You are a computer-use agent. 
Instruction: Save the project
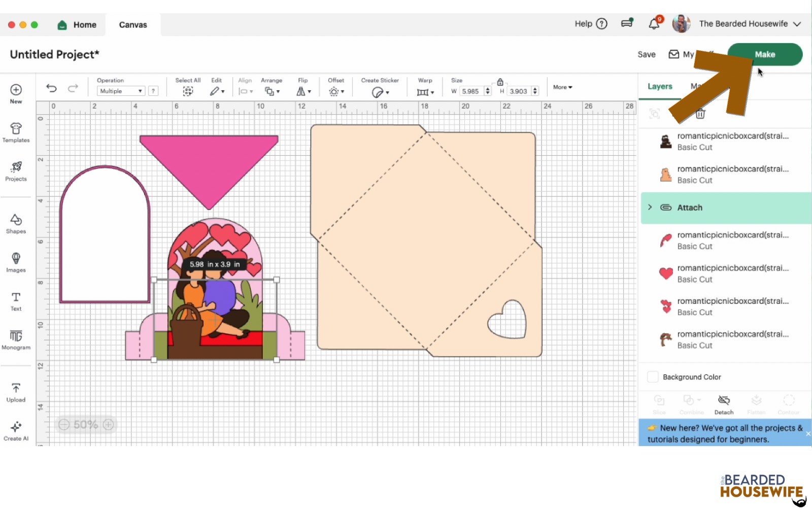pos(646,54)
